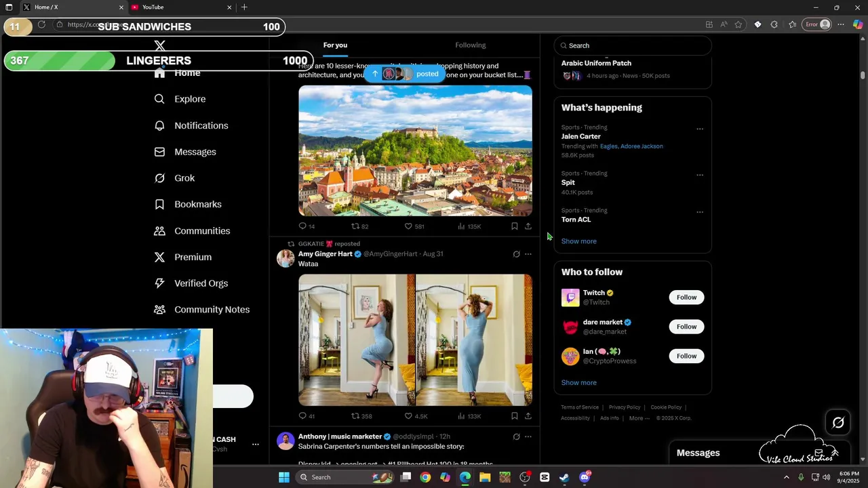Open more menu on Amy Ginger Hart post
Image resolution: width=868 pixels, height=488 pixels.
[528, 254]
